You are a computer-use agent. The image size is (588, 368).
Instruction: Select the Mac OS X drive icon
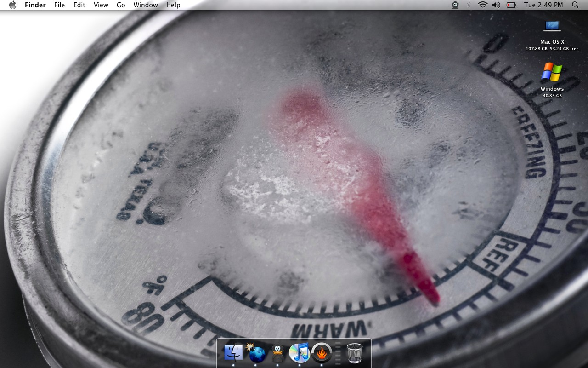(552, 26)
